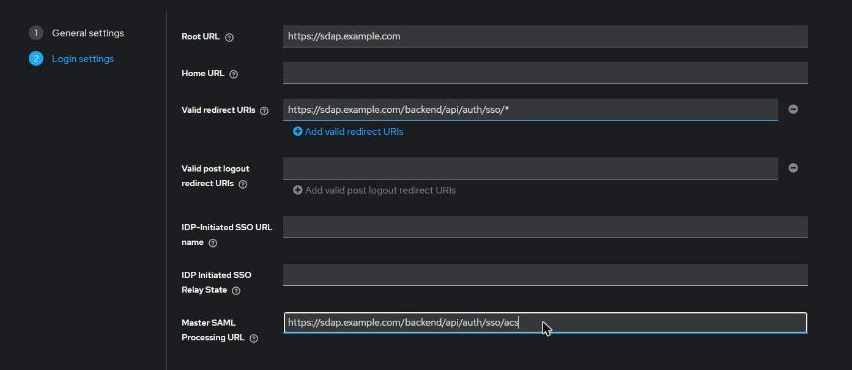This screenshot has height=370, width=852.
Task: Remove the sdap.example.com valid redirect URI entry
Action: (793, 109)
